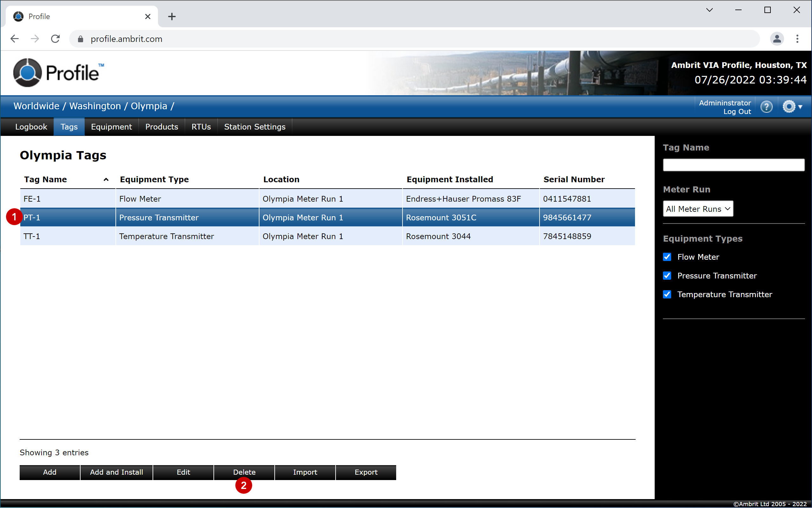Select the FE-1 tag row

click(x=327, y=199)
